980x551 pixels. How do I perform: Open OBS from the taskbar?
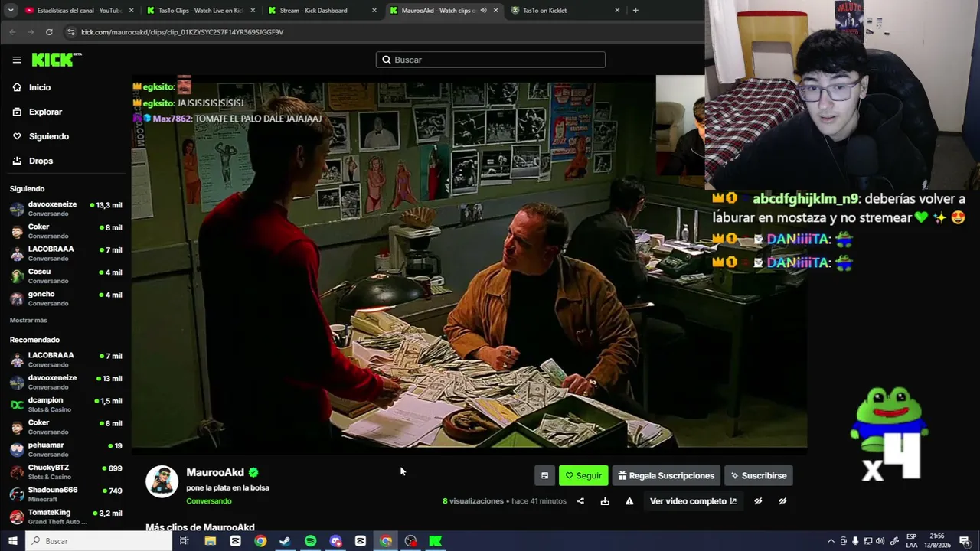tap(410, 541)
